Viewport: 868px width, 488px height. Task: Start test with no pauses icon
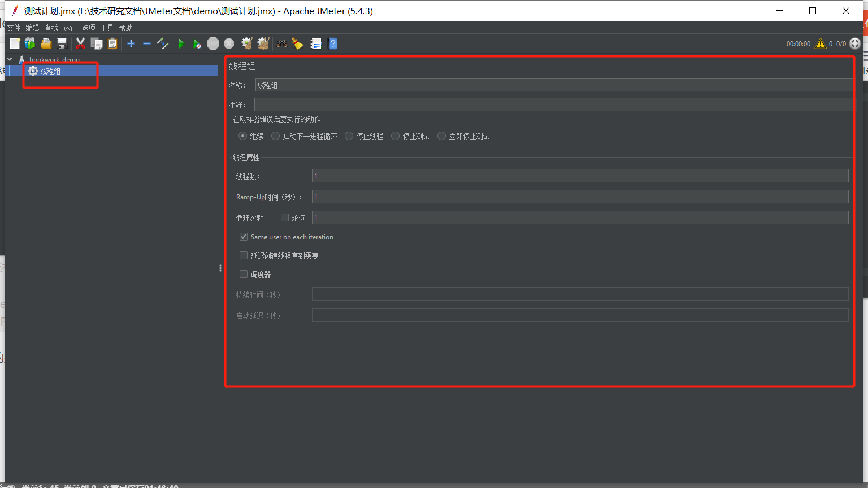coord(197,43)
